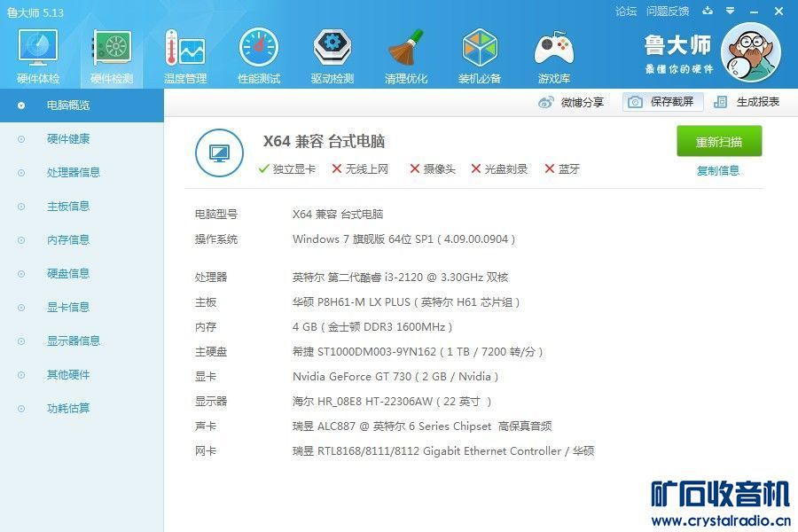Click the 无线上网 status indicator
This screenshot has width=798, height=532.
point(360,169)
